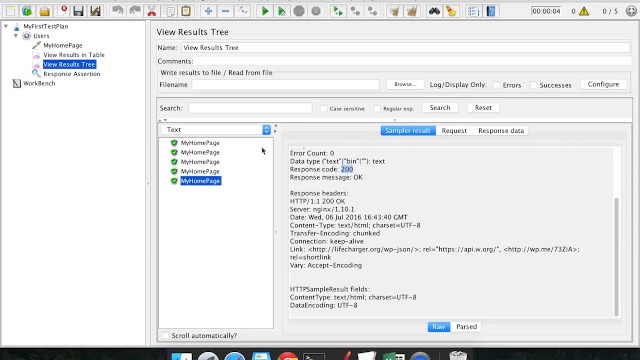The image size is (640, 360).
Task: Enable the Errors only checkbox
Action: pyautogui.click(x=496, y=85)
